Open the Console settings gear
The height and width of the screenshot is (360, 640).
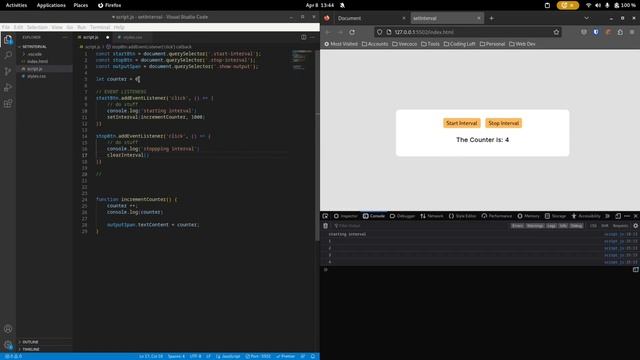636,226
